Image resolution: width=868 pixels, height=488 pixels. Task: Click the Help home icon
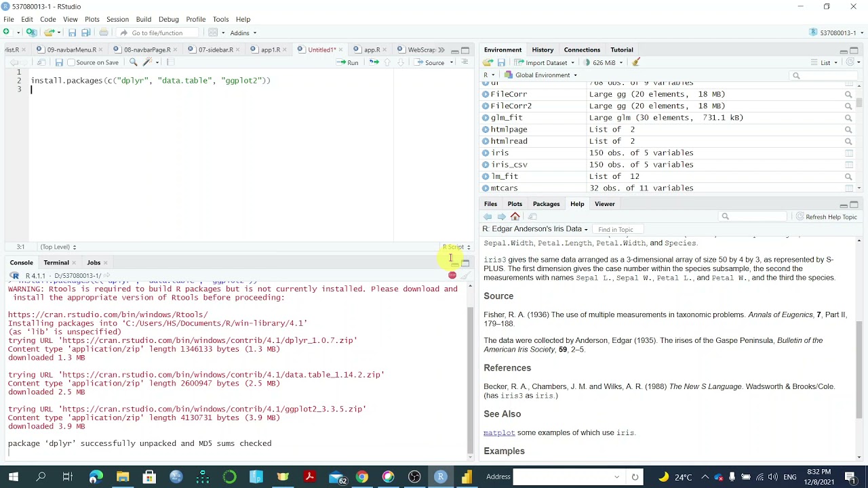pos(515,217)
